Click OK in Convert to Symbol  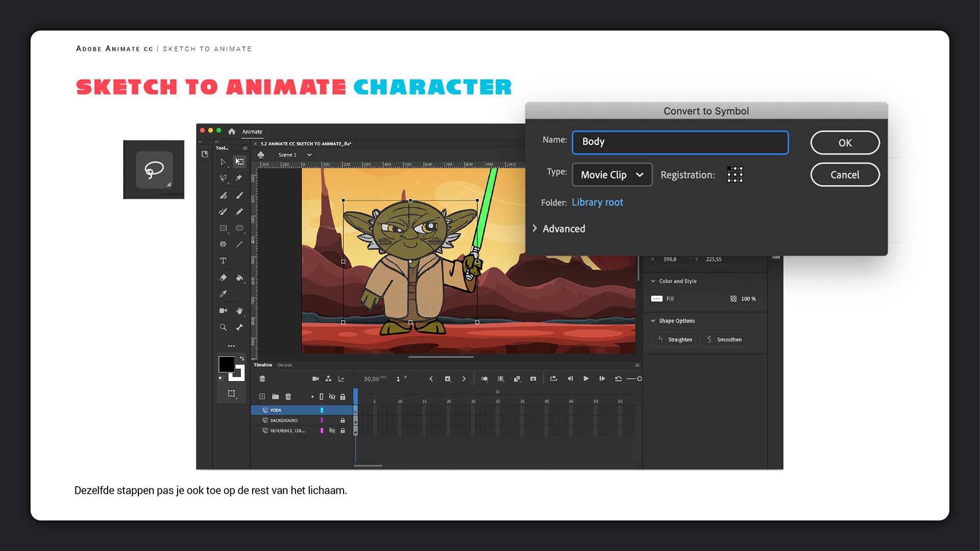tap(845, 143)
